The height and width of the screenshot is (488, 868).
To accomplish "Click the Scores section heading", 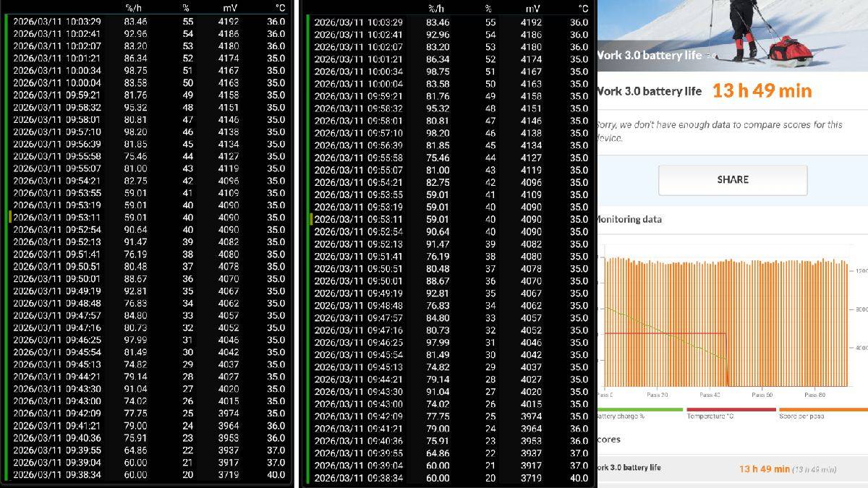I will click(x=608, y=439).
